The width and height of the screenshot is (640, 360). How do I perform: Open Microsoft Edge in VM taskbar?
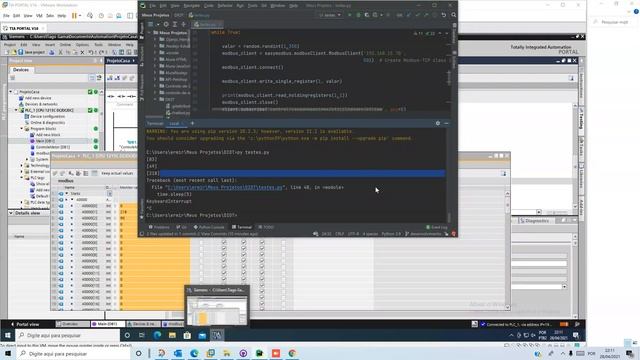point(157,335)
